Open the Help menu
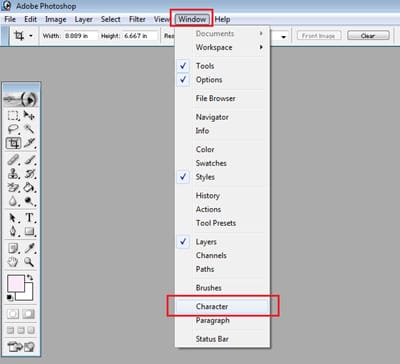 coord(223,19)
